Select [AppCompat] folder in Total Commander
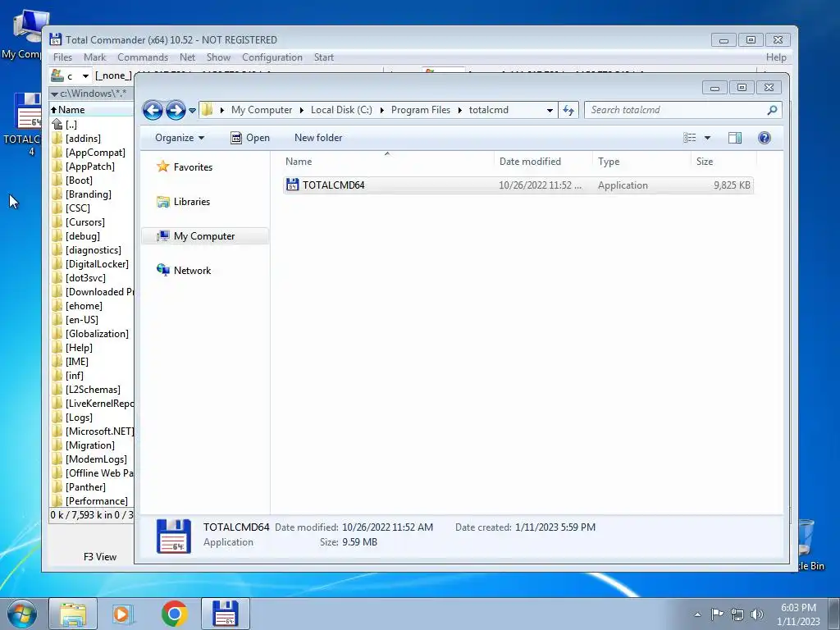The image size is (840, 630). coord(95,153)
